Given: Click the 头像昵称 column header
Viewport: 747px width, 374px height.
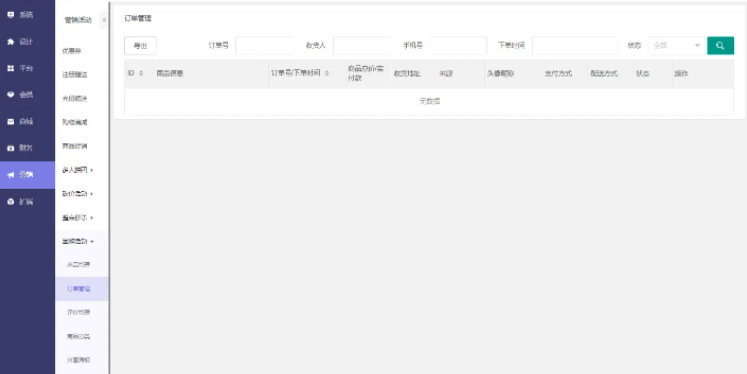Looking at the screenshot, I should [x=501, y=74].
